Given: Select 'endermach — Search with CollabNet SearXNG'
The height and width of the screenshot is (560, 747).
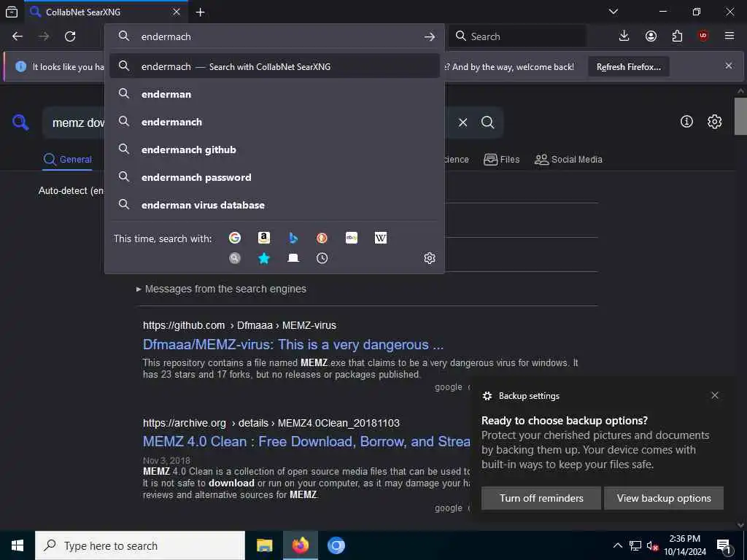Looking at the screenshot, I should pyautogui.click(x=274, y=66).
